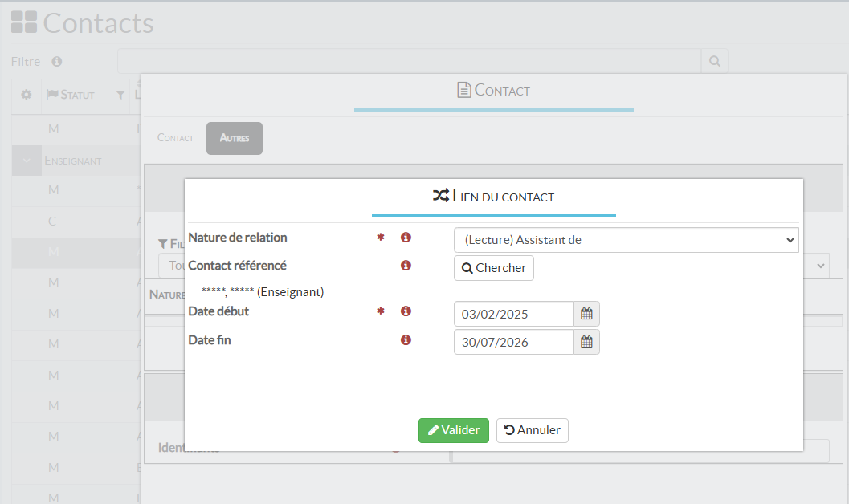Click the Annuler button

click(532, 430)
